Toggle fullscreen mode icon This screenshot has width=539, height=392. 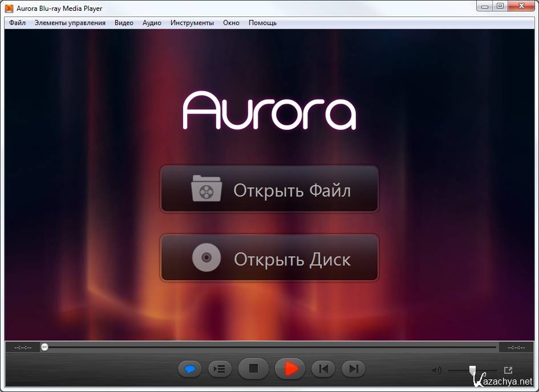[508, 370]
